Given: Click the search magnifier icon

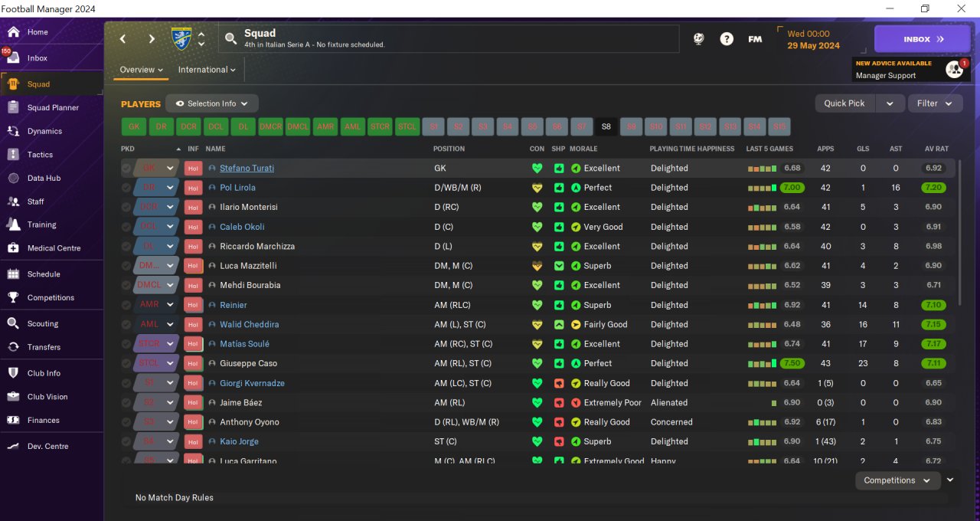Looking at the screenshot, I should pos(230,39).
